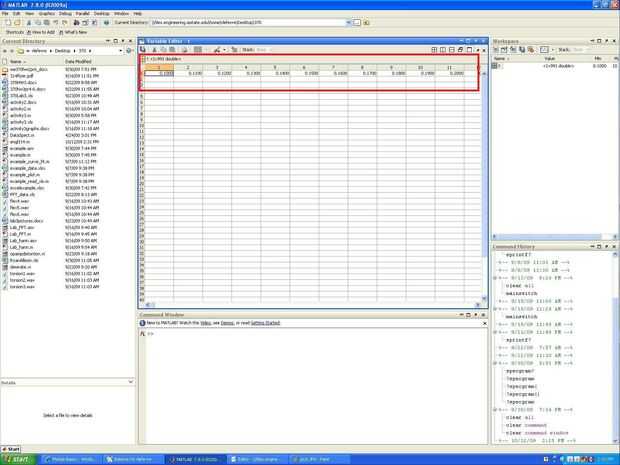Screen dimensions: 620x465
Task: Click the Copy icon in main MATLAB toolbar
Action: click(38, 23)
